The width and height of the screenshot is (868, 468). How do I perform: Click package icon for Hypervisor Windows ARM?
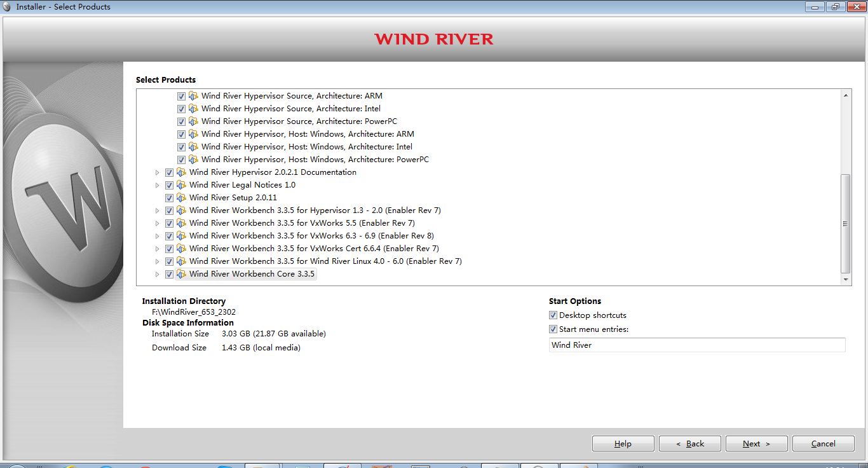(x=193, y=134)
